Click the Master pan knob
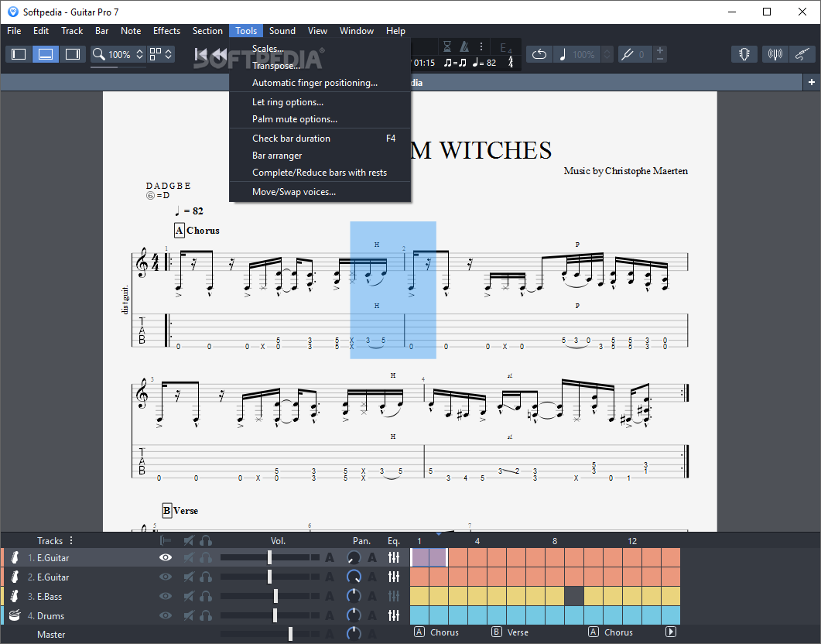The image size is (821, 644). pos(354,634)
